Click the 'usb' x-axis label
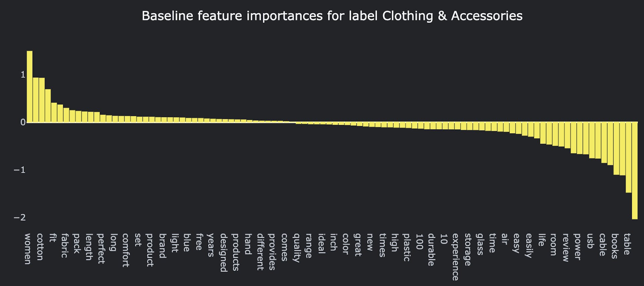Image resolution: width=644 pixels, height=286 pixels. pyautogui.click(x=590, y=241)
